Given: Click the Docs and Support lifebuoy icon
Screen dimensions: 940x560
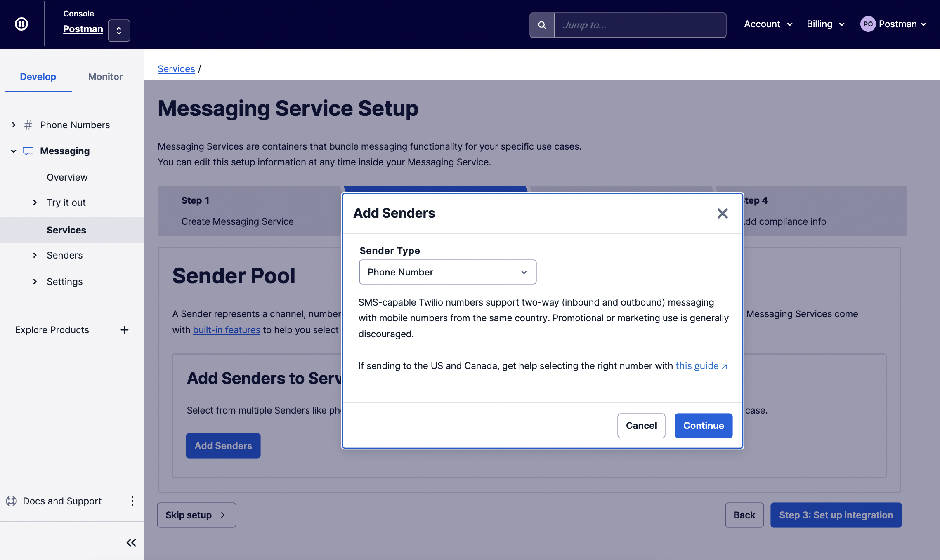Looking at the screenshot, I should (11, 501).
